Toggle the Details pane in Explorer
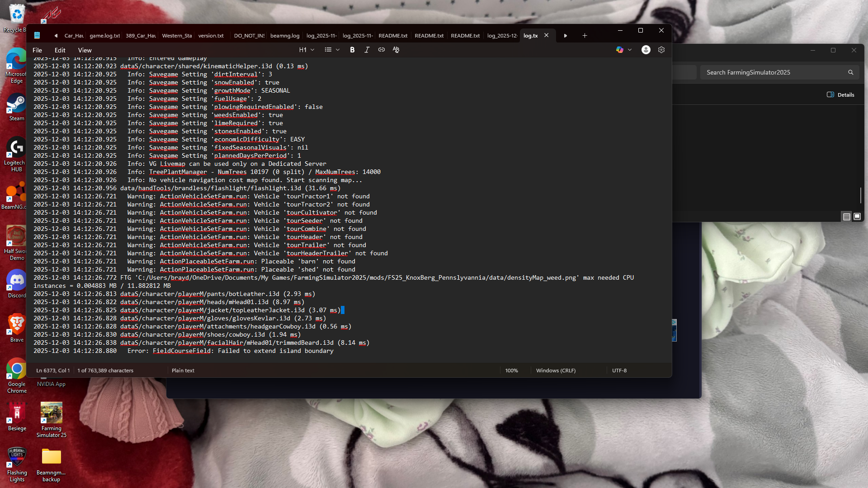This screenshot has height=488, width=868. coord(840,95)
